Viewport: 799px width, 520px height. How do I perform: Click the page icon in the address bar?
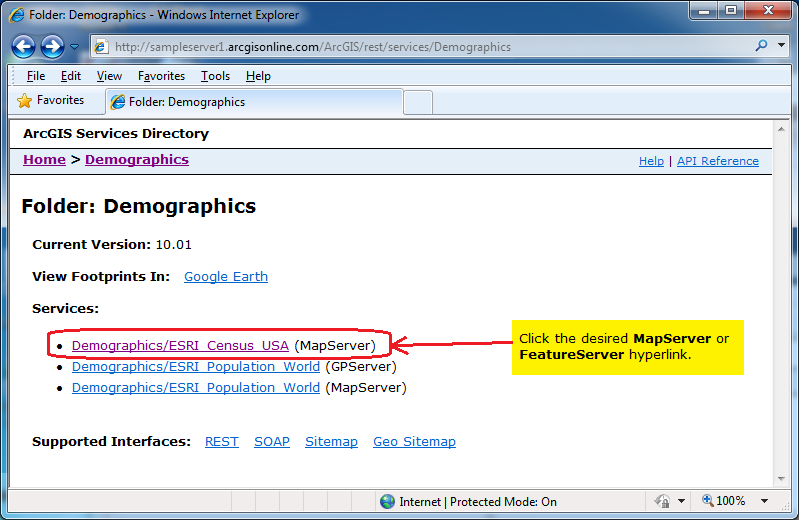click(101, 47)
